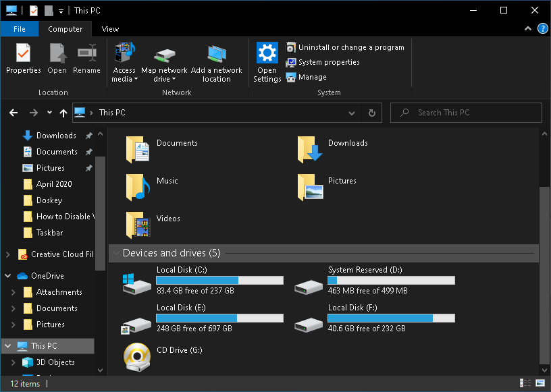Click inside the Search This PC field
The height and width of the screenshot is (392, 551).
pyautogui.click(x=466, y=112)
